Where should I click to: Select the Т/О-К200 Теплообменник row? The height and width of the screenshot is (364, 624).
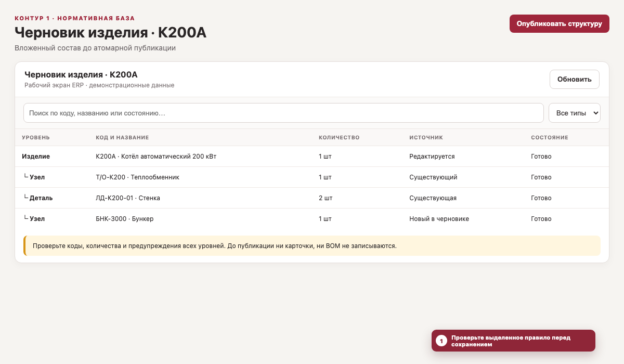(312, 177)
